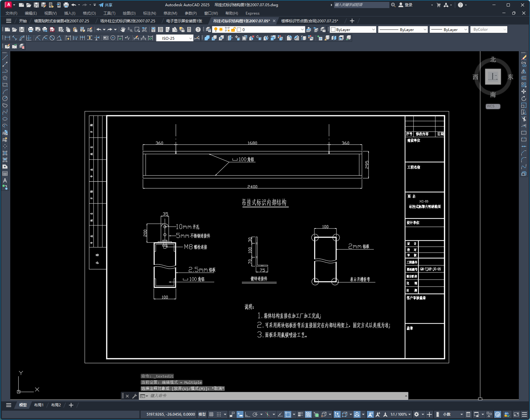Click the ViewCube 上 top face
This screenshot has height=420, width=530.
coord(493,77)
